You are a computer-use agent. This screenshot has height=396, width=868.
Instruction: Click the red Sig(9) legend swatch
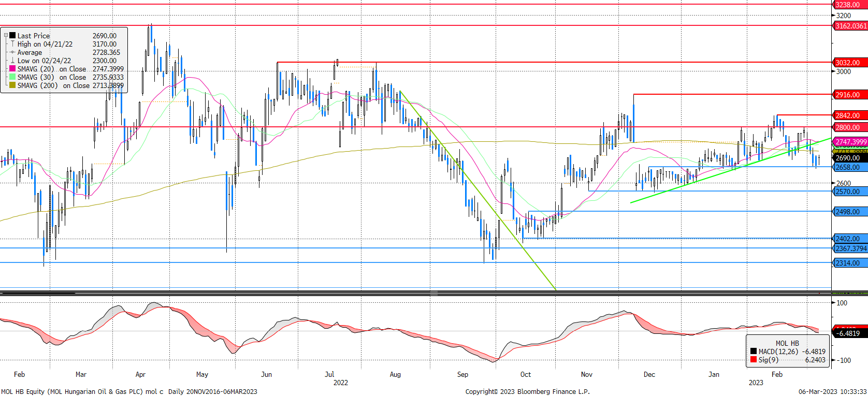754,360
